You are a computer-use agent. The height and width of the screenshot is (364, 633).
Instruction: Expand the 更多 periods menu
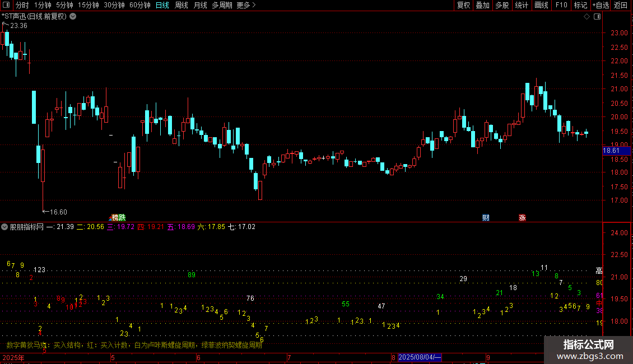click(x=246, y=5)
